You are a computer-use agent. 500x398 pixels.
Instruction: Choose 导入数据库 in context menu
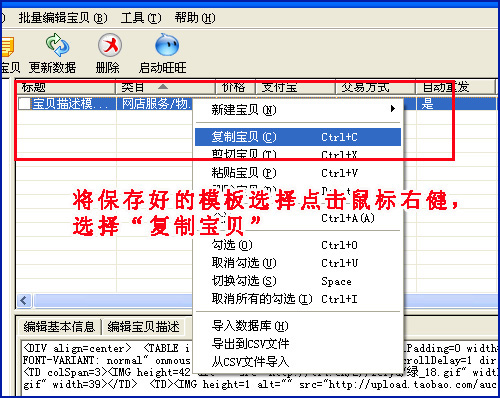tap(298, 326)
